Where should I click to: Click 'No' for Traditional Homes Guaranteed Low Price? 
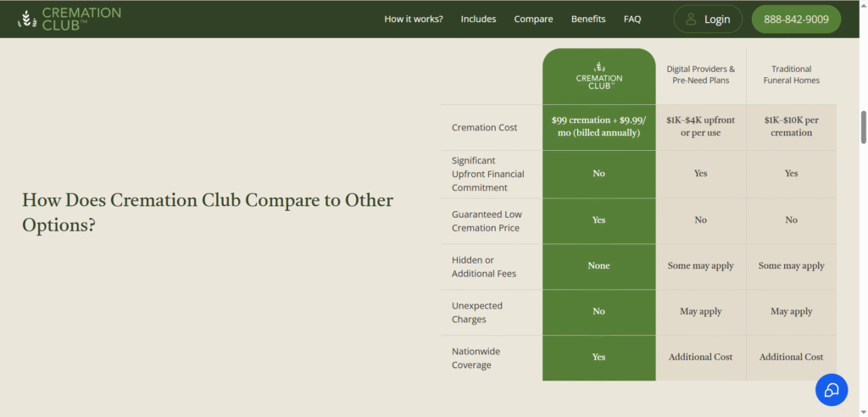tap(792, 220)
